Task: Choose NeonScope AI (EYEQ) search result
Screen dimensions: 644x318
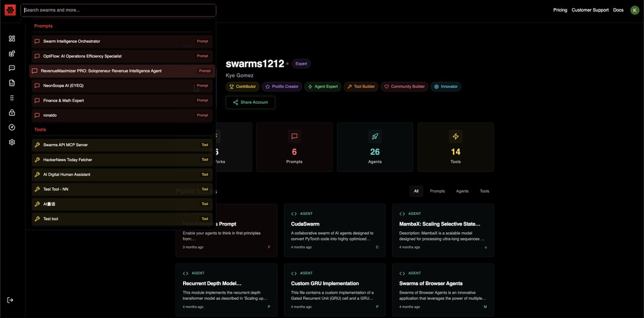Action: 122,86
